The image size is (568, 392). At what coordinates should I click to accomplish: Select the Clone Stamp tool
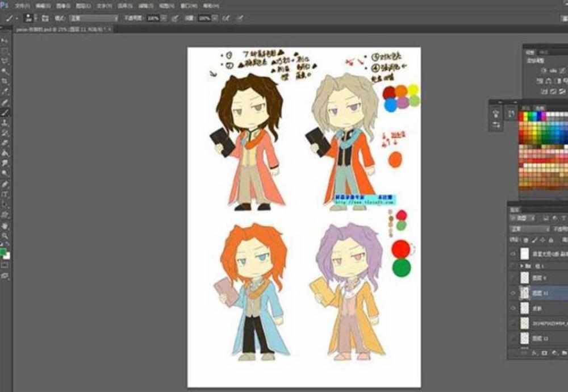click(5, 122)
